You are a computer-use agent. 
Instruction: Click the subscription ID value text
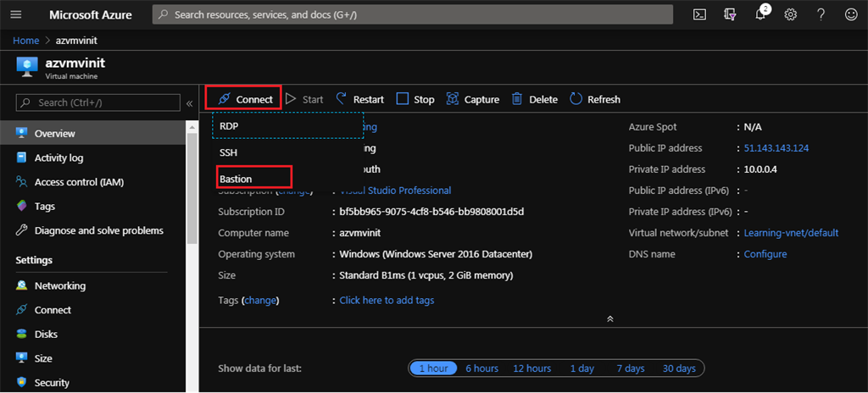431,212
